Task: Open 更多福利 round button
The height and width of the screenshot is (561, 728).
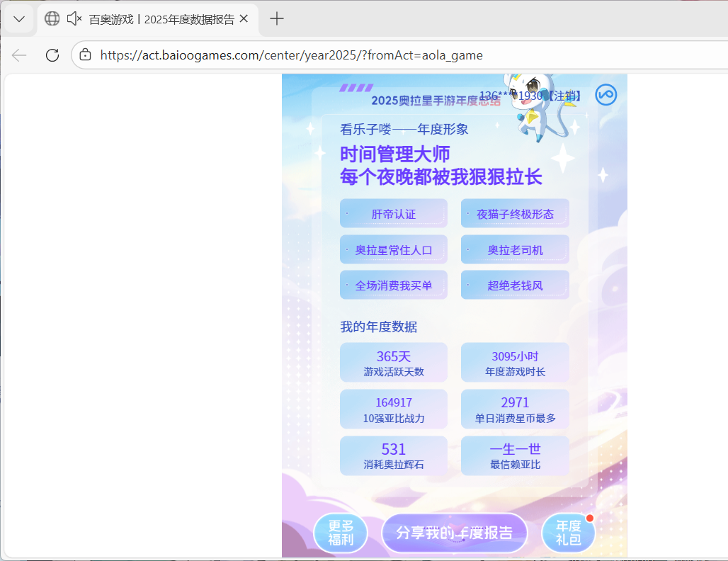Action: pos(341,533)
